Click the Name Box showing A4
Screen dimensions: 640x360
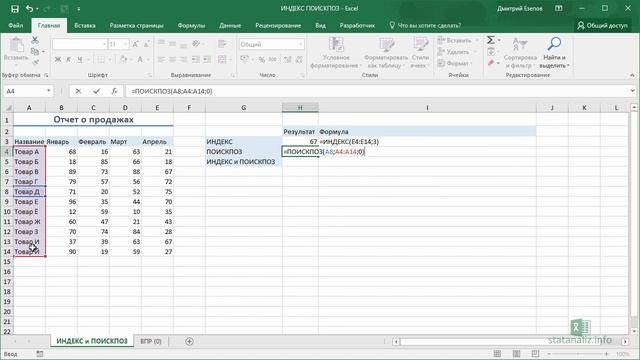pos(24,91)
